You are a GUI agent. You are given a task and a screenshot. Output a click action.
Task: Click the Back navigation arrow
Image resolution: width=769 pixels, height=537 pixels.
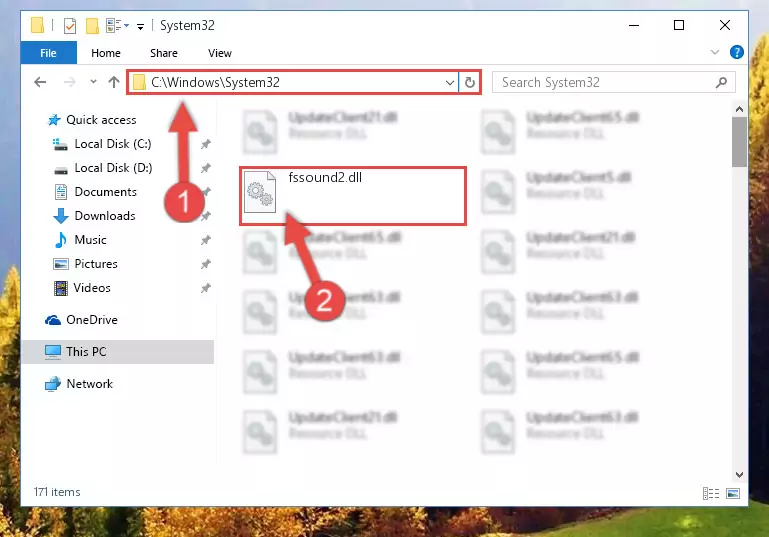click(x=40, y=82)
